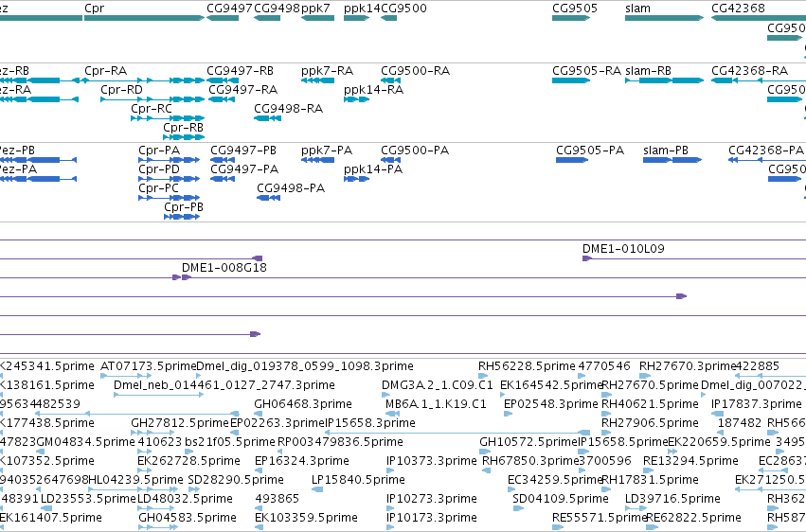This screenshot has width=806, height=532.
Task: Select the ppk14 gene feature
Action: [x=357, y=18]
